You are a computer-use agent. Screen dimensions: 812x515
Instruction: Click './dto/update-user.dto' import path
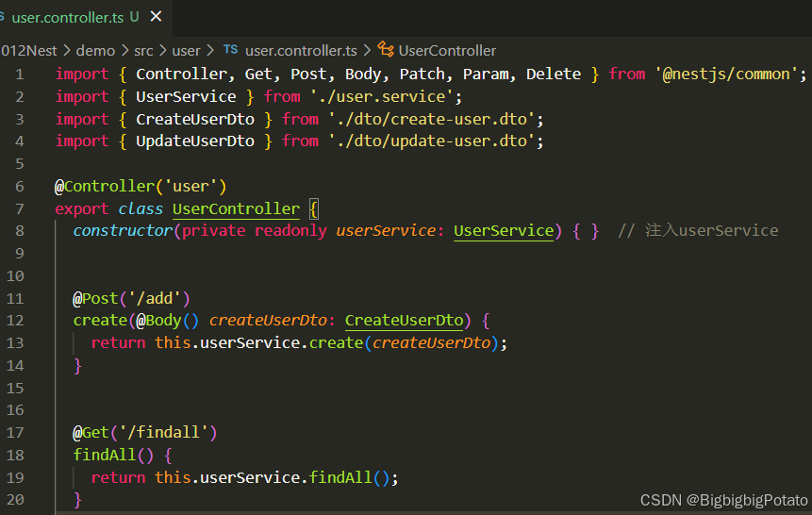click(x=432, y=141)
